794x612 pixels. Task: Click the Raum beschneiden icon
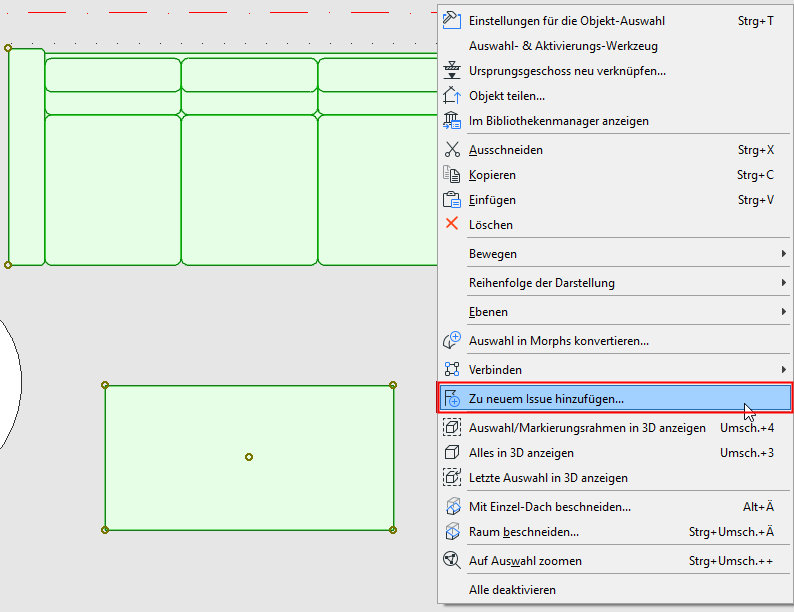(x=452, y=532)
